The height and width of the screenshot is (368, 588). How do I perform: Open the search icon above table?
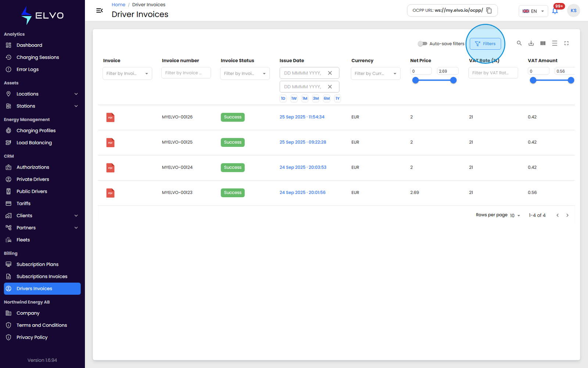point(519,43)
